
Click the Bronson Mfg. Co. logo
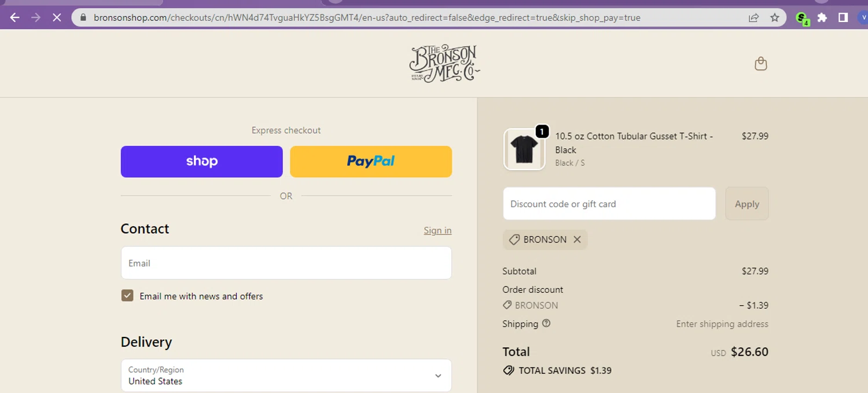tap(444, 64)
